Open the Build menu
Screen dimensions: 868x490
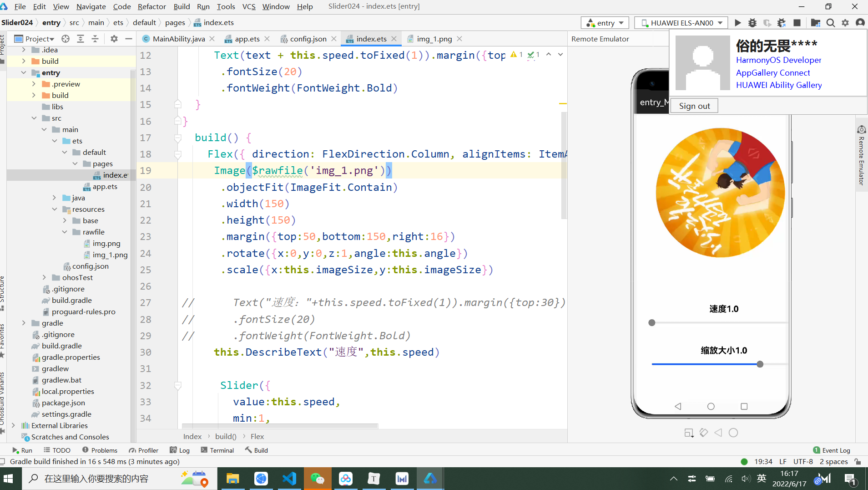(182, 6)
